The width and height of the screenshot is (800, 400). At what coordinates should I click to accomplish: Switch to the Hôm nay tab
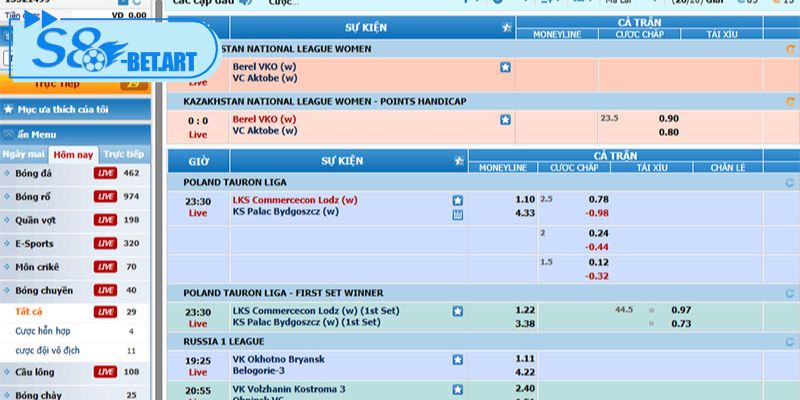coord(73,155)
